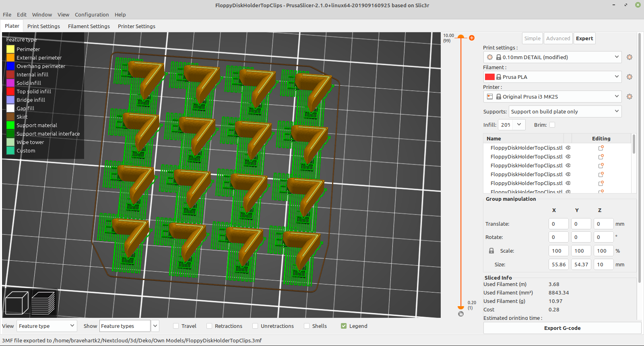Switch to the layers preview view icon
644x346 pixels.
(x=43, y=303)
